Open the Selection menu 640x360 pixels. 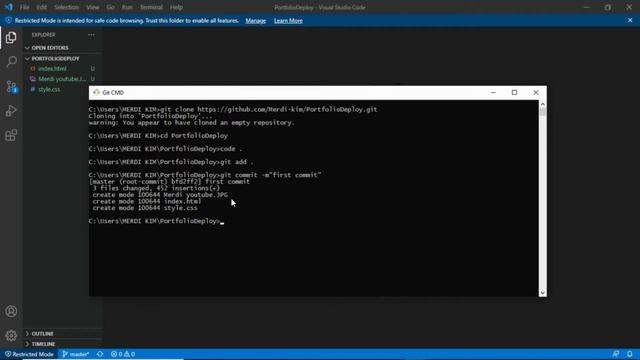tap(66, 7)
